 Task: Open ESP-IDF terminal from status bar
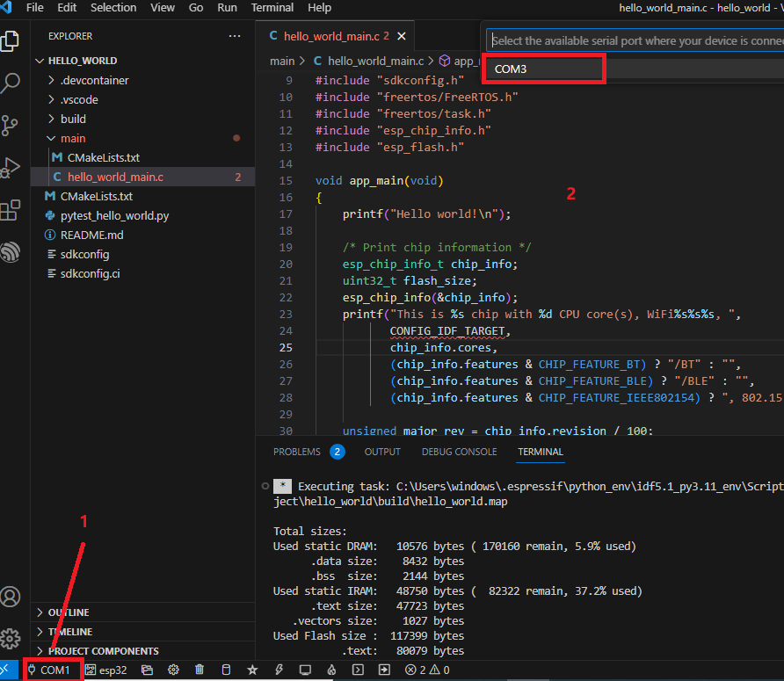(358, 670)
